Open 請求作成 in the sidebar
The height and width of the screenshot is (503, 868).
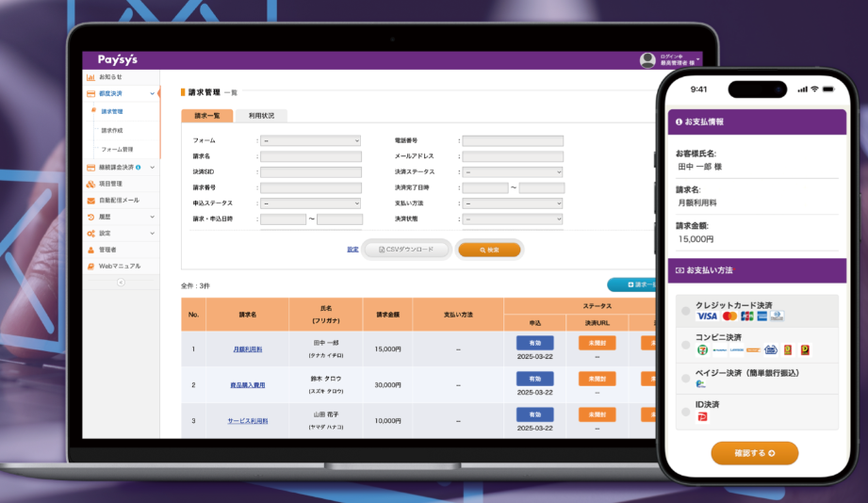coord(112,130)
